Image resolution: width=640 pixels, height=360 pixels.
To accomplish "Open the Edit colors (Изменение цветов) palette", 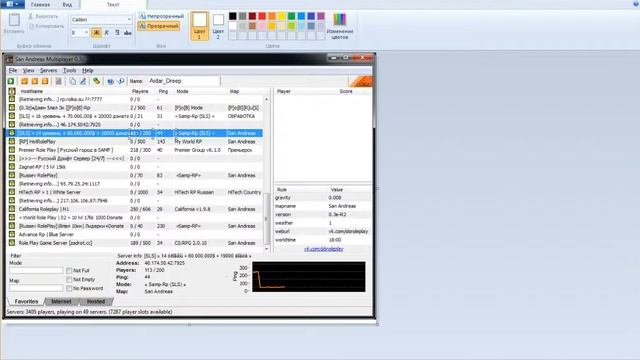I will click(x=340, y=26).
